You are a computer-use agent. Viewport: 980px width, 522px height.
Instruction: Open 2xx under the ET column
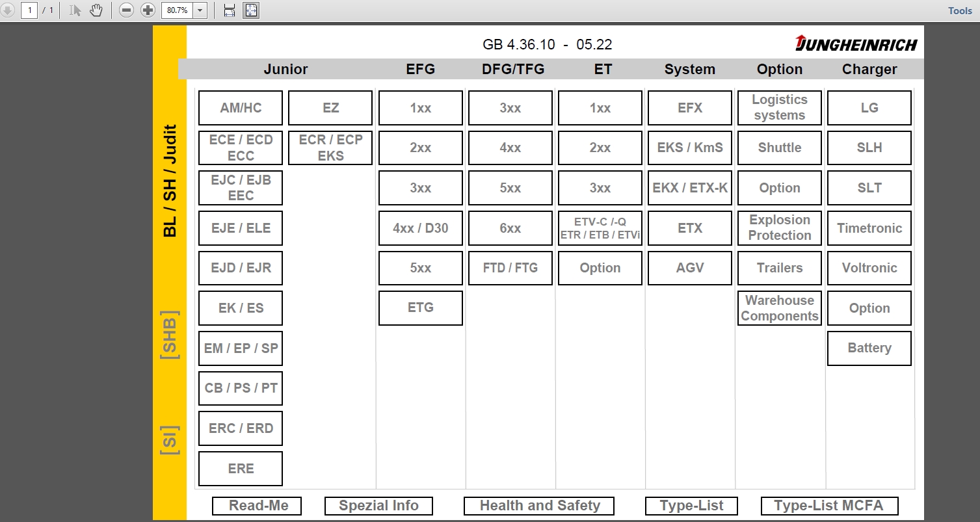pos(600,148)
